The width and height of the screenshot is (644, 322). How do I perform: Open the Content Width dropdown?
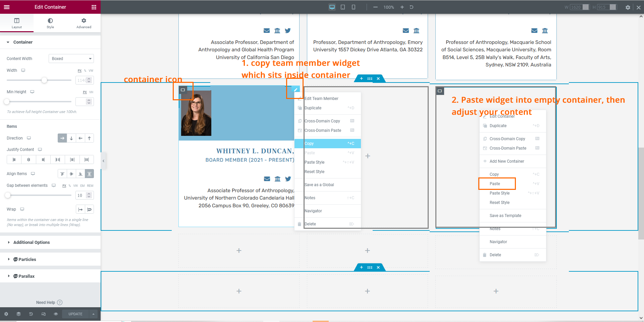coord(71,59)
